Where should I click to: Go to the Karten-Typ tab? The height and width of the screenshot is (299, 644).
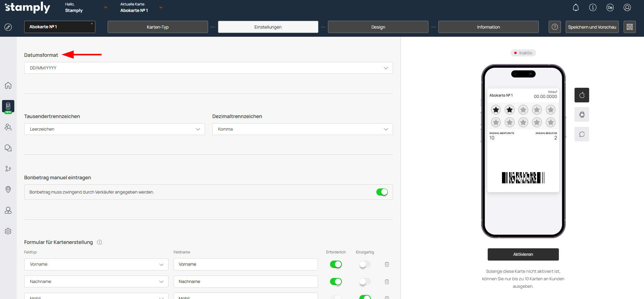pos(157,27)
